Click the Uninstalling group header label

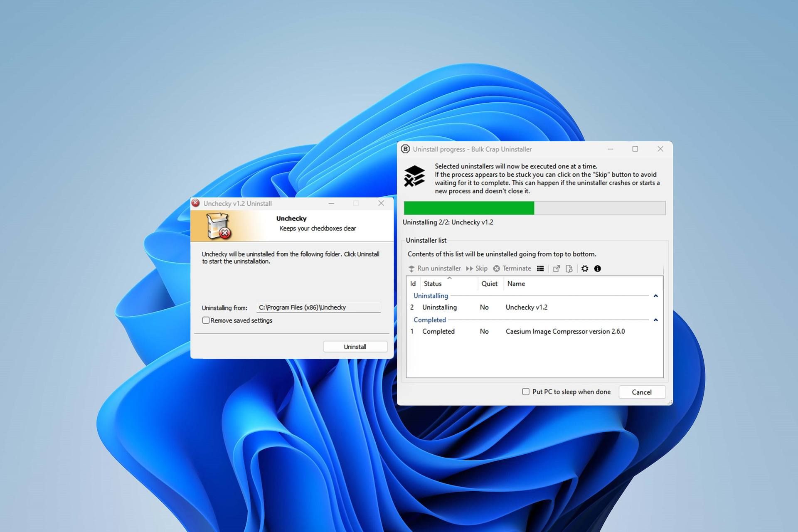click(x=431, y=296)
